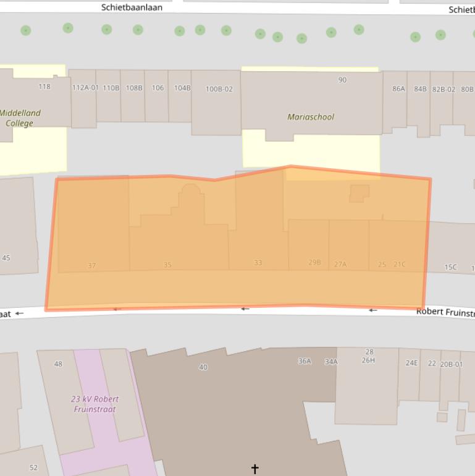The height and width of the screenshot is (476, 475).
Task: Select the 23 kV Robert Fruinstraat substation label
Action: (95, 404)
